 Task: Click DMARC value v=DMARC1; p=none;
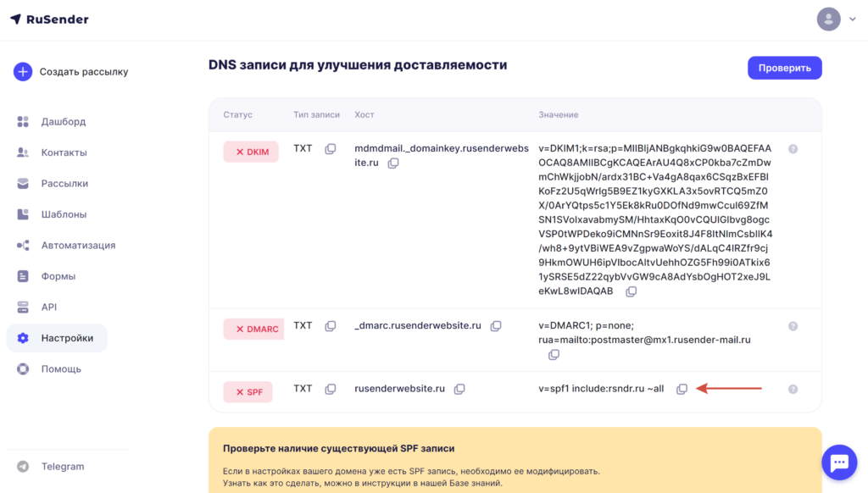click(587, 325)
